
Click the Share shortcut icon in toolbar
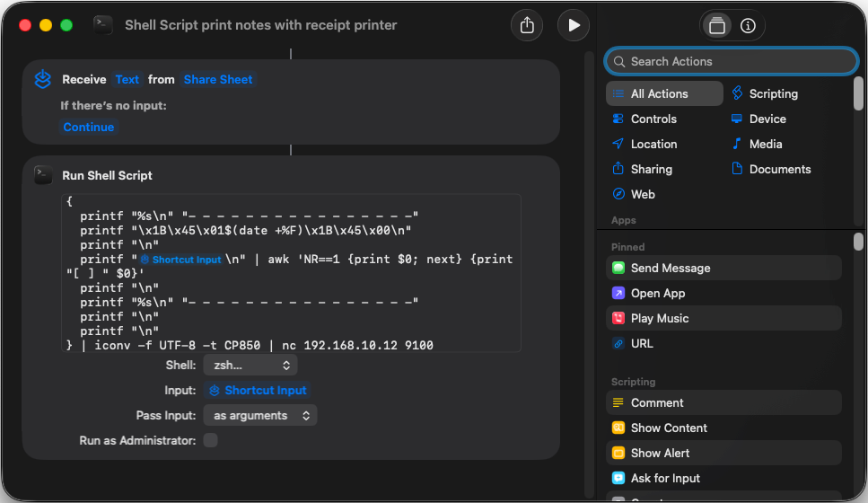point(527,25)
